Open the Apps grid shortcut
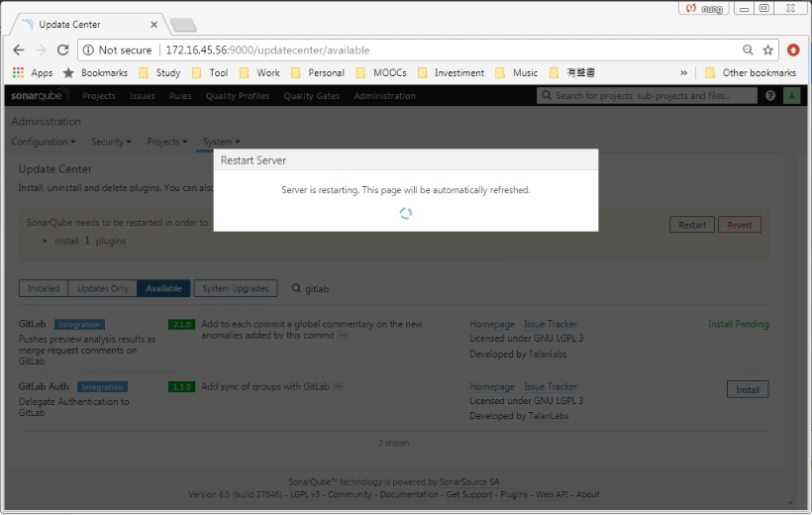Image resolution: width=812 pixels, height=515 pixels. coord(33,73)
